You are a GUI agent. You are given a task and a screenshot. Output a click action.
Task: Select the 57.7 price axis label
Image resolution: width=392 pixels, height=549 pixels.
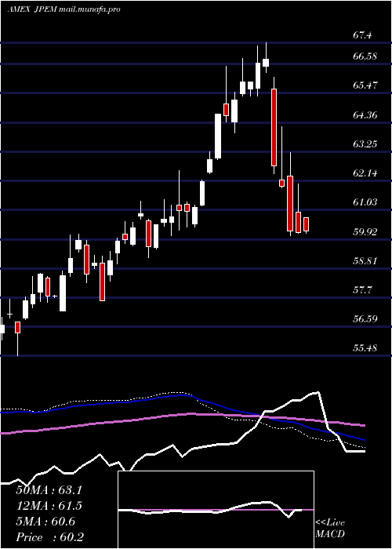tap(362, 289)
